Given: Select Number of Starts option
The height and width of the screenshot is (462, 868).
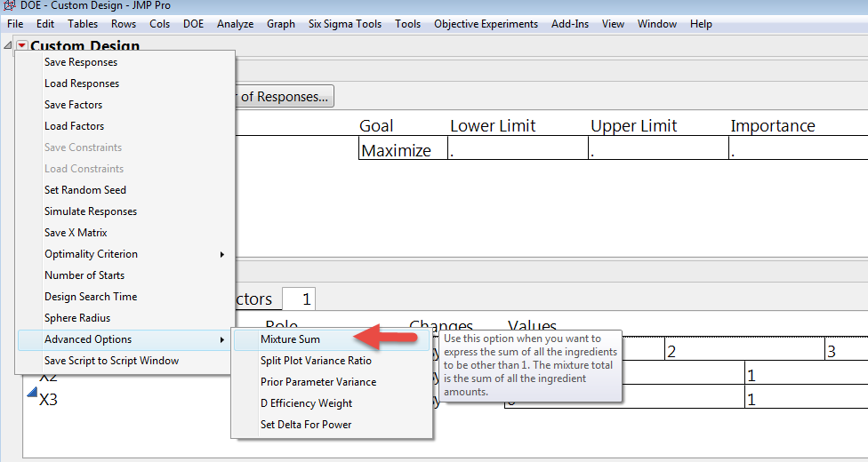Looking at the screenshot, I should point(126,275).
